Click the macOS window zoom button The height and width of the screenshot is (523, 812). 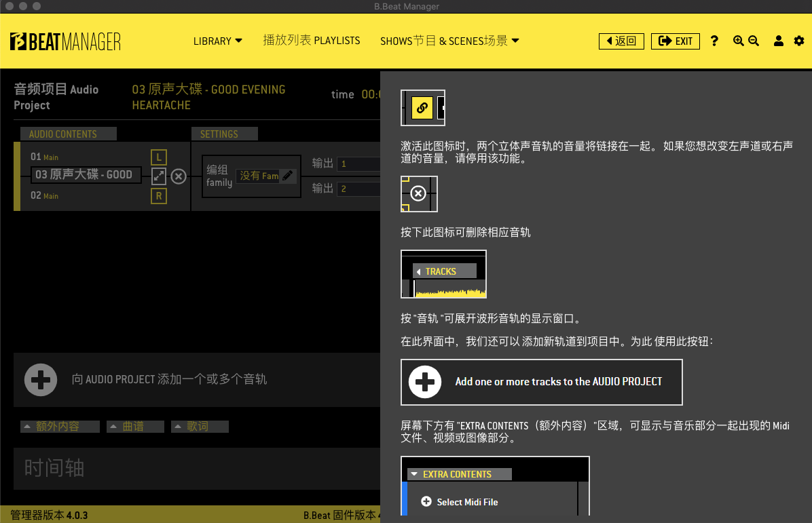pos(36,6)
